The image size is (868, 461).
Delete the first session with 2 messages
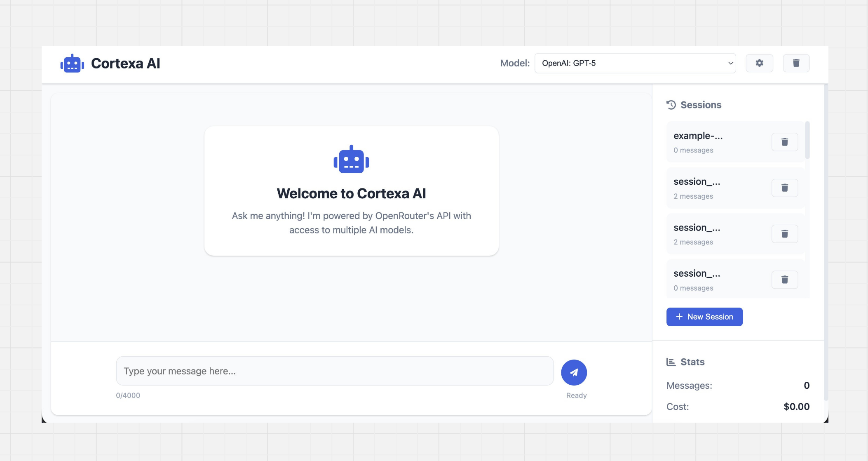(785, 188)
